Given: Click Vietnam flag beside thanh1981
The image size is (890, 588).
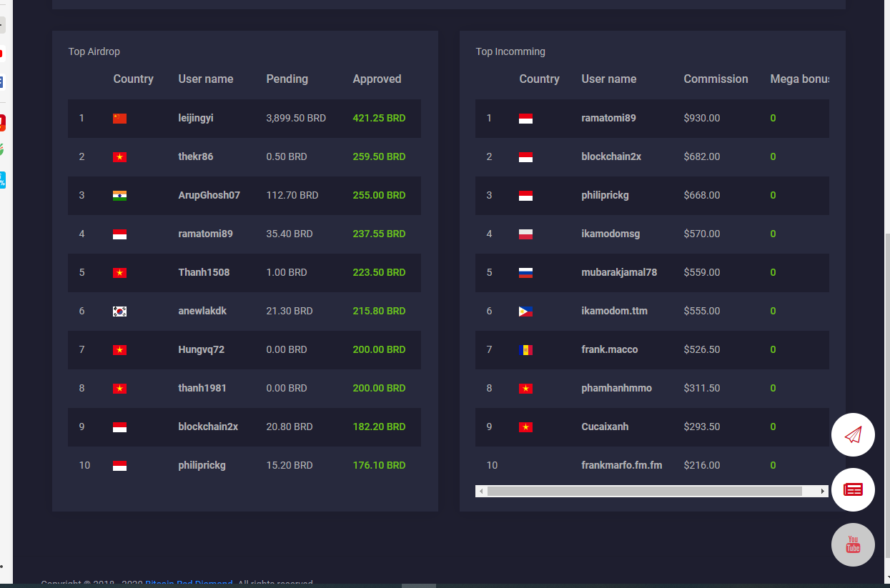Looking at the screenshot, I should coord(119,389).
